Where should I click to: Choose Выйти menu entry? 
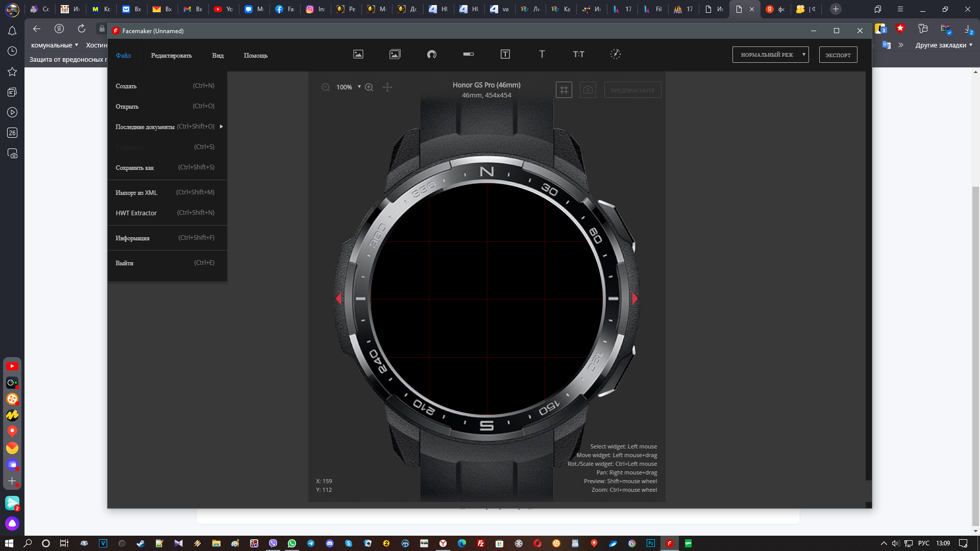(167, 263)
